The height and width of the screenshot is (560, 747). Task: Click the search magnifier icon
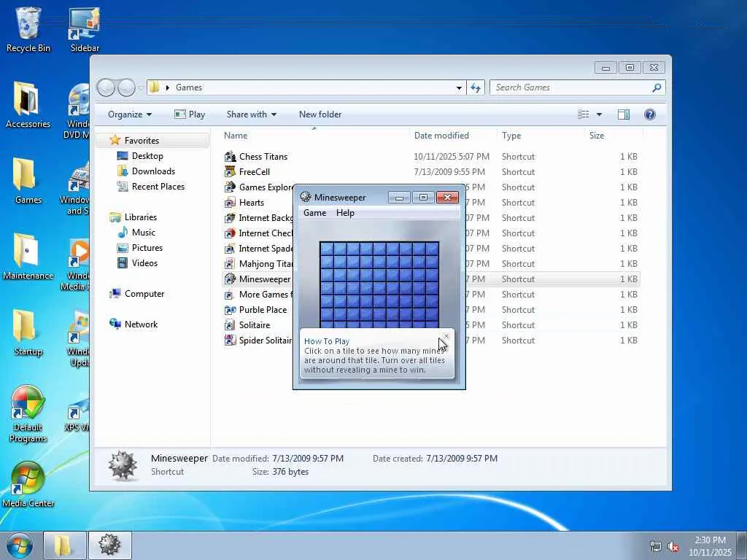tap(657, 87)
